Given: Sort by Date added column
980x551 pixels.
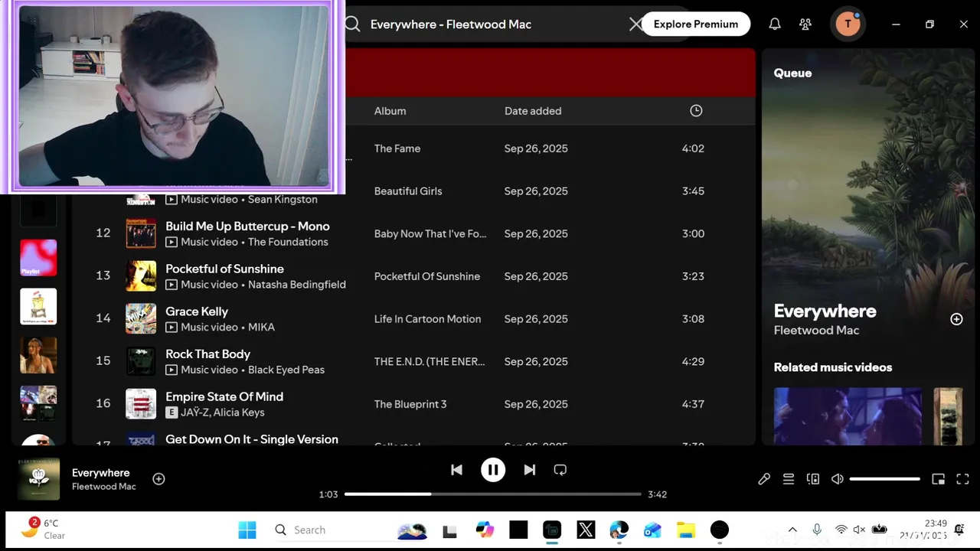Looking at the screenshot, I should click(533, 111).
